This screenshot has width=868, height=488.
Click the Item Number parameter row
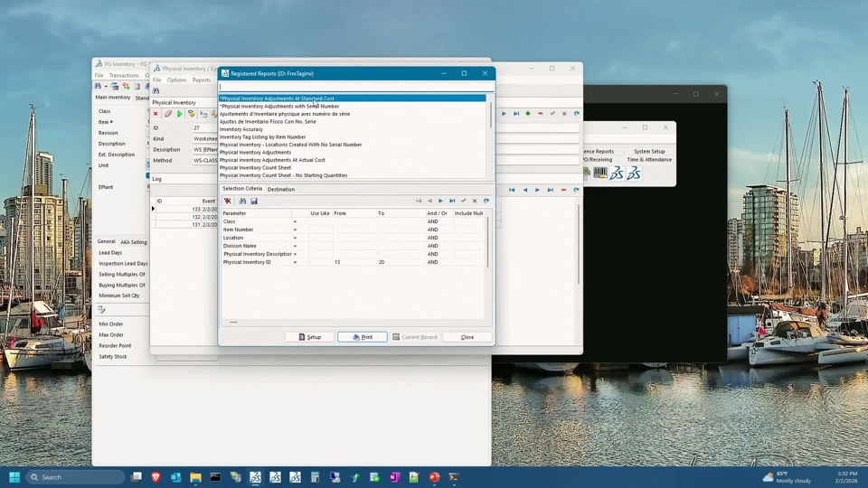point(354,230)
